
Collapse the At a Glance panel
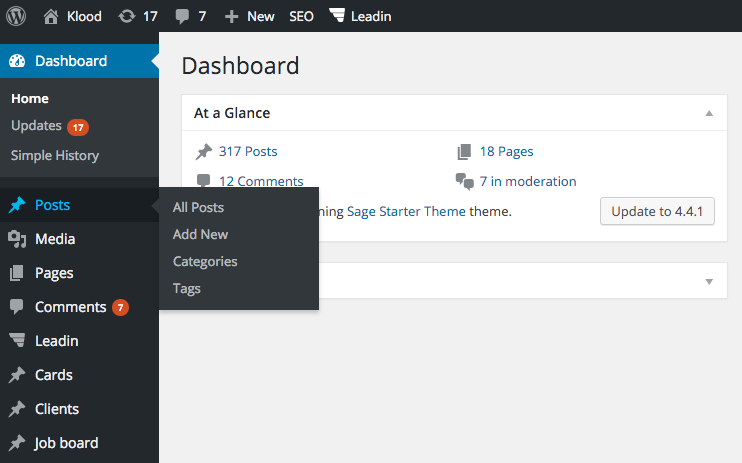709,113
